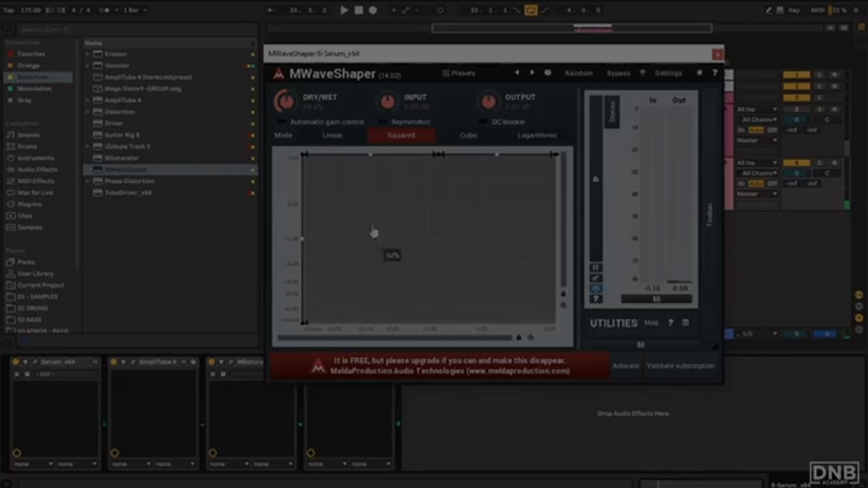Arm the arrangement Record button
The height and width of the screenshot is (488, 868).
[x=372, y=10]
